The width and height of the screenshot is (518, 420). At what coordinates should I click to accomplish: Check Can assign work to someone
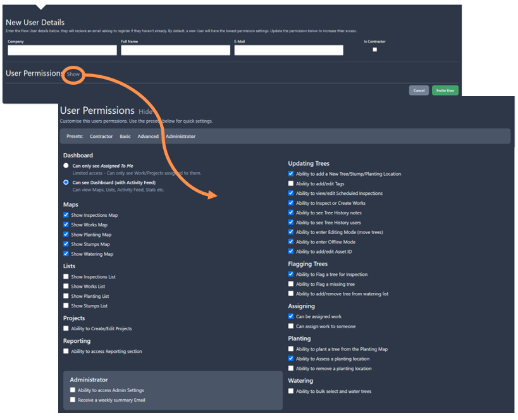tap(291, 326)
